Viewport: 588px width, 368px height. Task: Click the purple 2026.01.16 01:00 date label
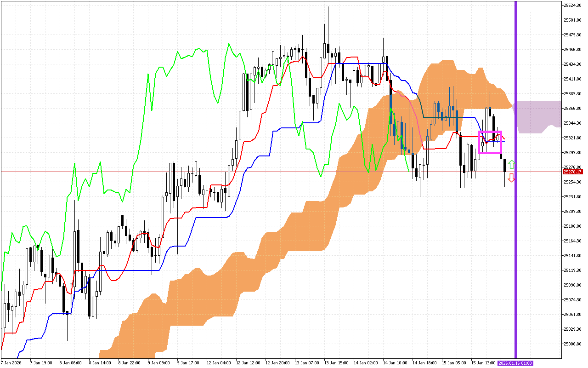515,363
